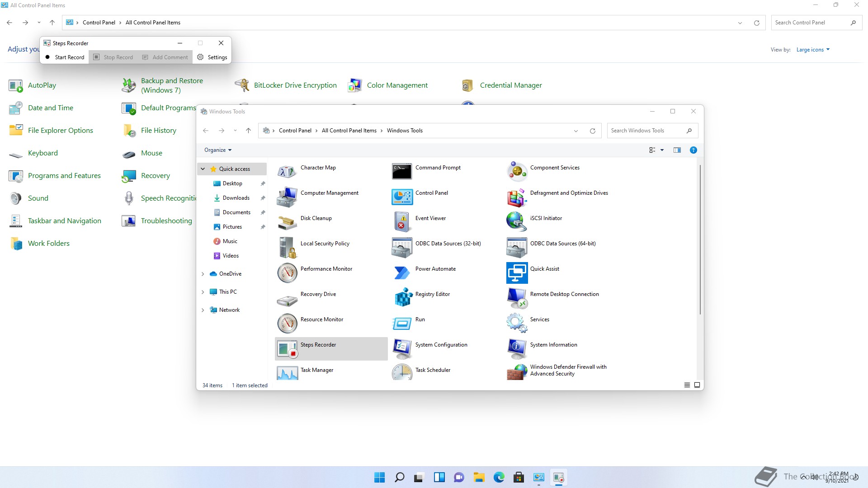This screenshot has width=868, height=488.
Task: Open Settings in Steps Recorder
Action: [212, 57]
